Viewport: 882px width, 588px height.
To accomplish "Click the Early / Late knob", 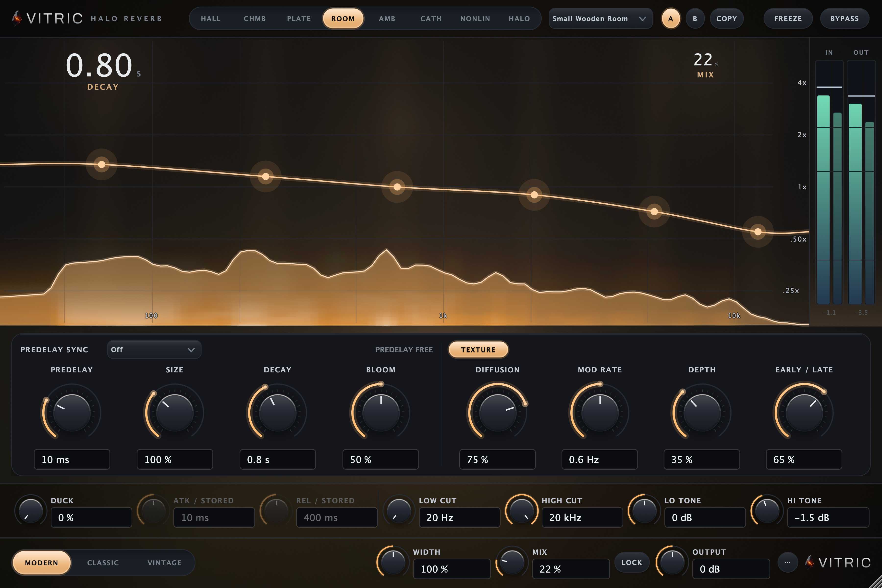I will pyautogui.click(x=804, y=412).
